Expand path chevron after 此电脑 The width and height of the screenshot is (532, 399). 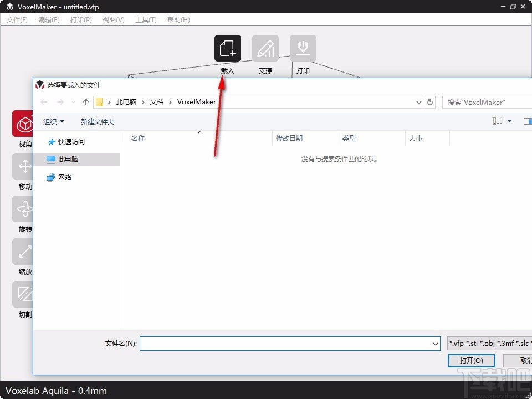pos(143,102)
